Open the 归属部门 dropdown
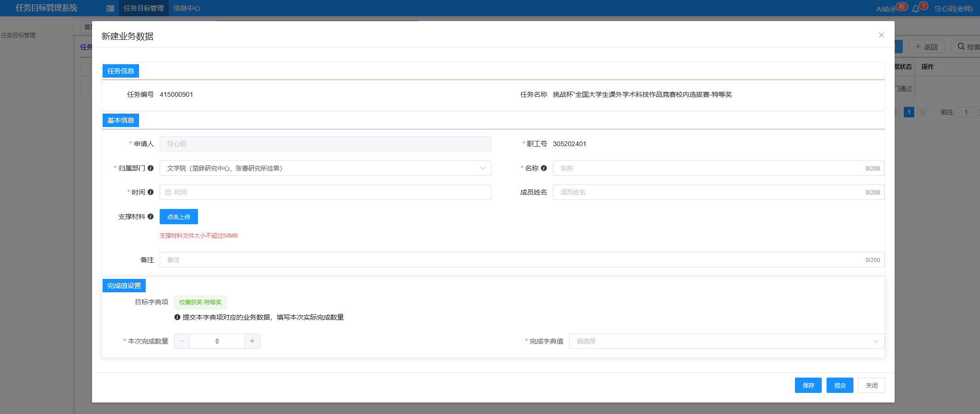This screenshot has height=414, width=980. pyautogui.click(x=326, y=168)
